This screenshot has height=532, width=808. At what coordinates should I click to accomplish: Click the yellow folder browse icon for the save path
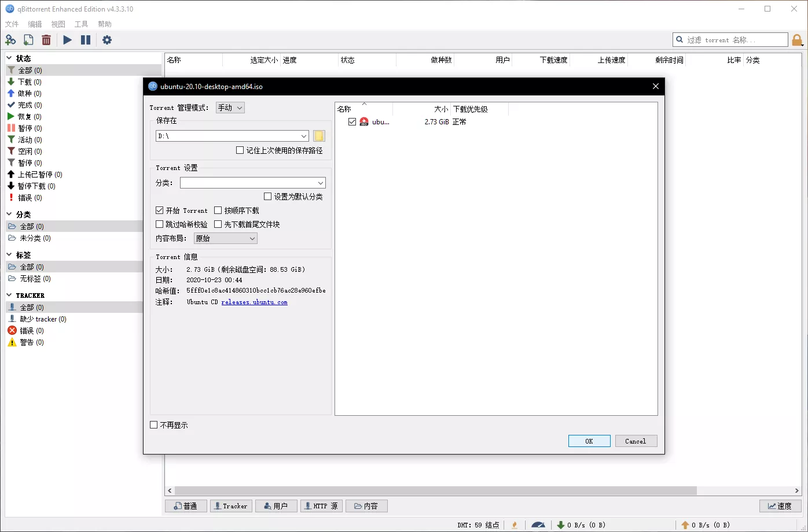pos(319,136)
